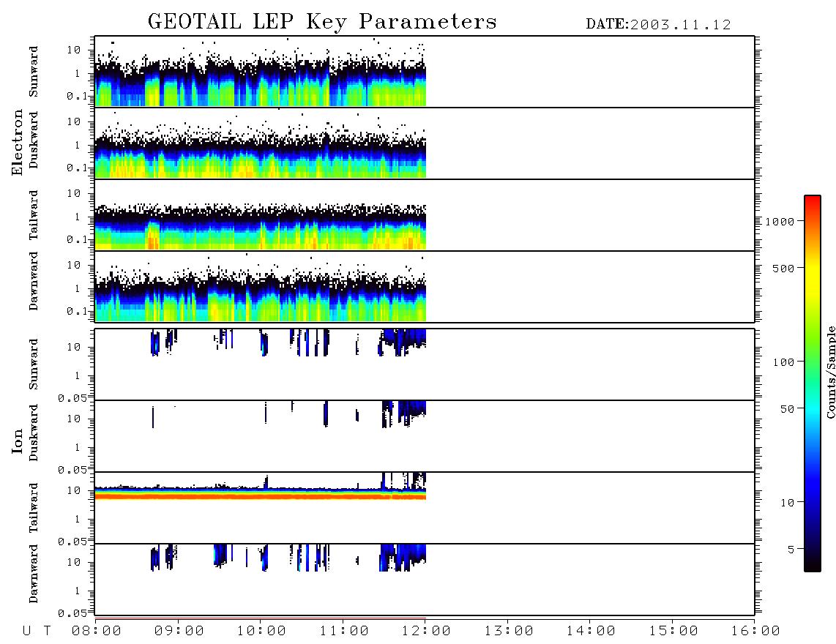The image size is (836, 644).
Task: Click the '100' color bar tick label
Action: click(784, 362)
